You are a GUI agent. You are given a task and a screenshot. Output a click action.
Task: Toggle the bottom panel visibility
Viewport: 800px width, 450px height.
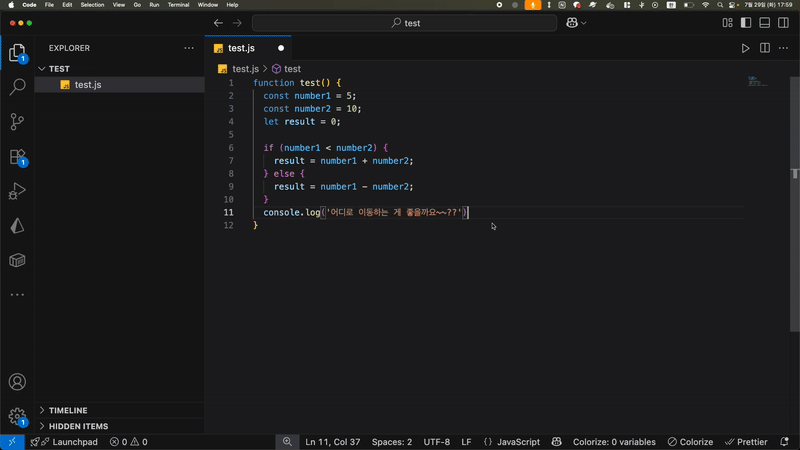click(765, 23)
